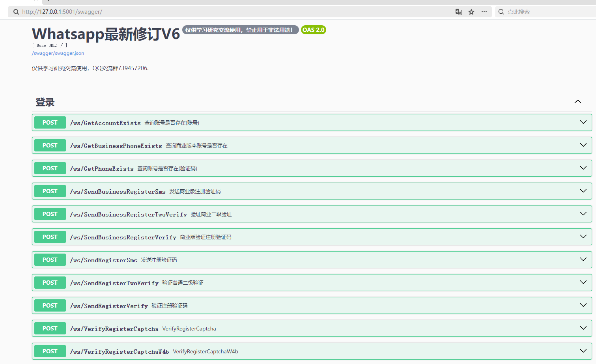The image size is (596, 364).
Task: Toggle visibility of the 登录 section
Action: [x=577, y=101]
